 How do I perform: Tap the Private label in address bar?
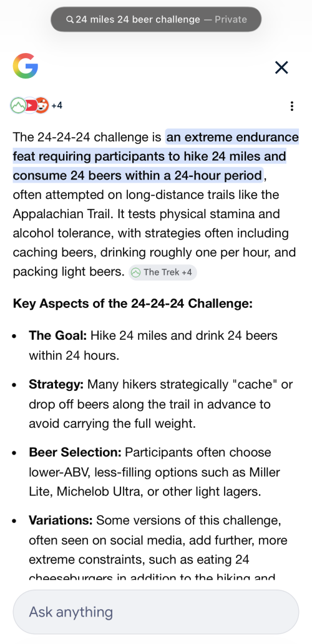pos(231,19)
